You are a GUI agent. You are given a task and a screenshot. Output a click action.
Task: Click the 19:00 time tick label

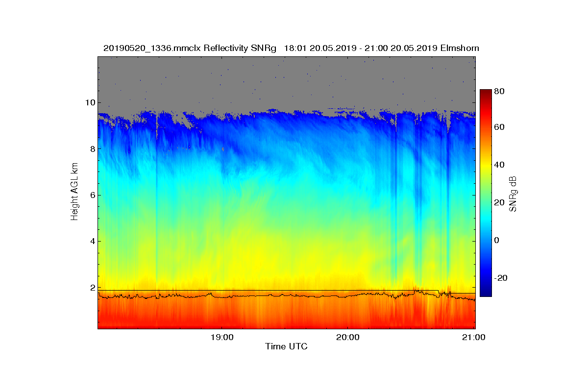click(221, 337)
